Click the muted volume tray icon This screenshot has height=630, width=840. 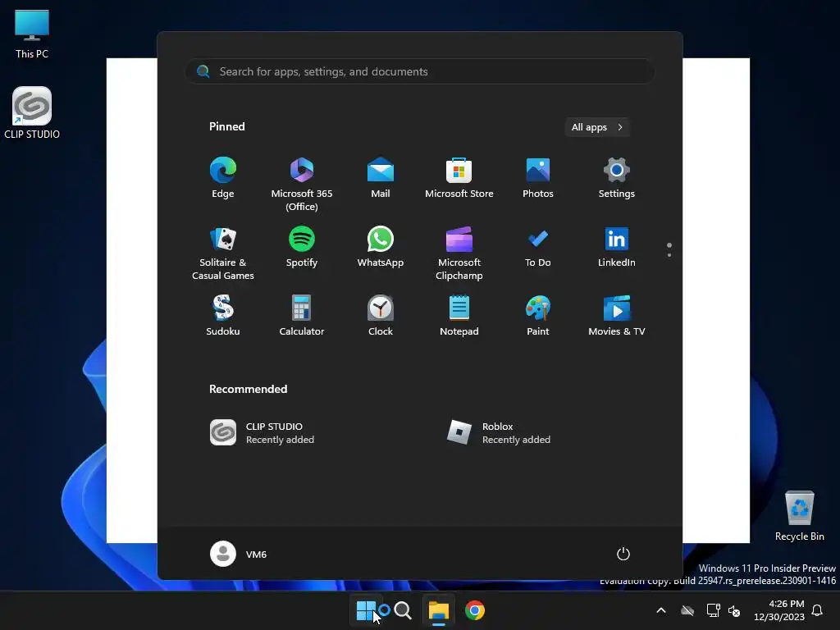tap(734, 610)
